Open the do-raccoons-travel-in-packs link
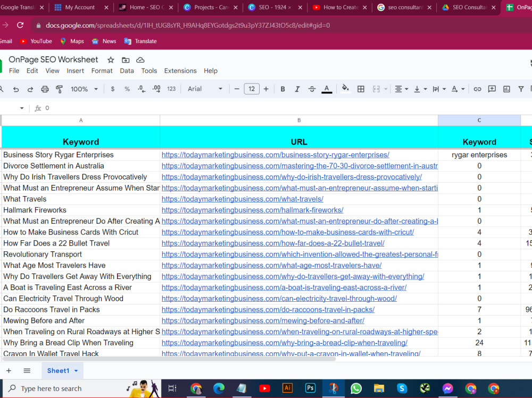 click(268, 309)
